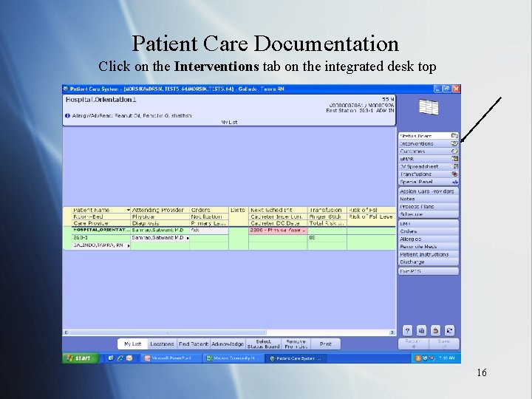Open the Schedule button in right panel
This screenshot has width=532, height=399.
click(428, 214)
